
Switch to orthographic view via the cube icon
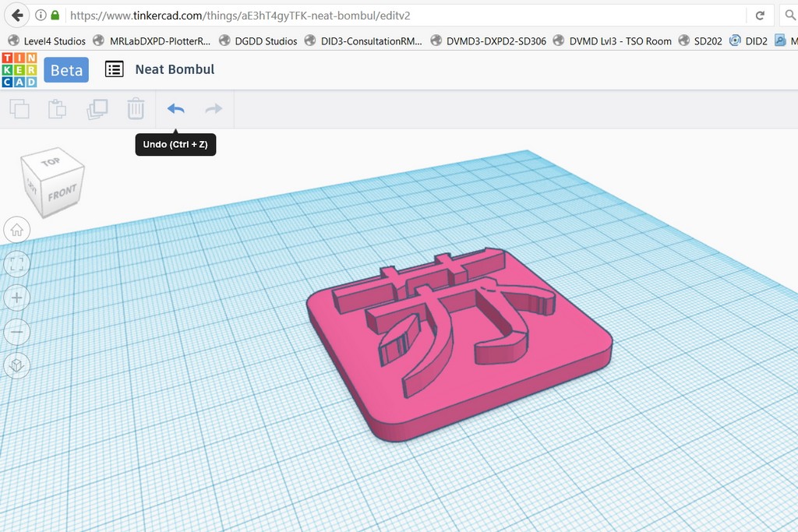tap(17, 365)
